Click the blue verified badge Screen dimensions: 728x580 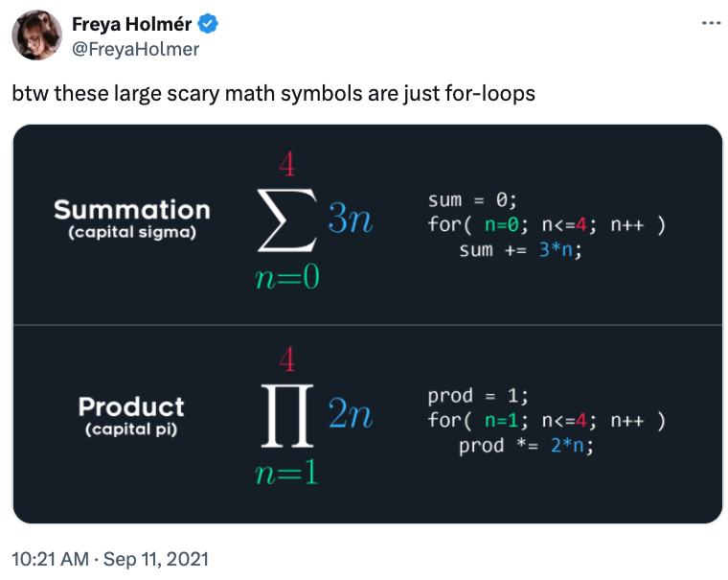click(207, 25)
